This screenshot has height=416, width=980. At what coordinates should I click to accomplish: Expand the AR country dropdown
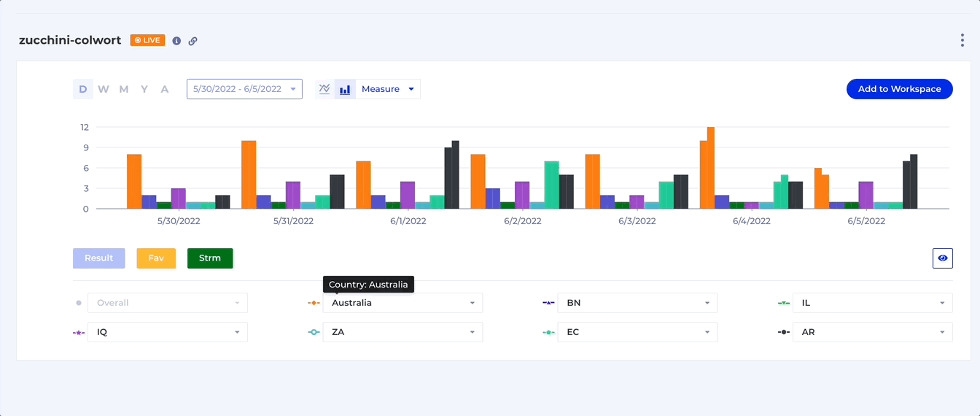[x=872, y=332]
